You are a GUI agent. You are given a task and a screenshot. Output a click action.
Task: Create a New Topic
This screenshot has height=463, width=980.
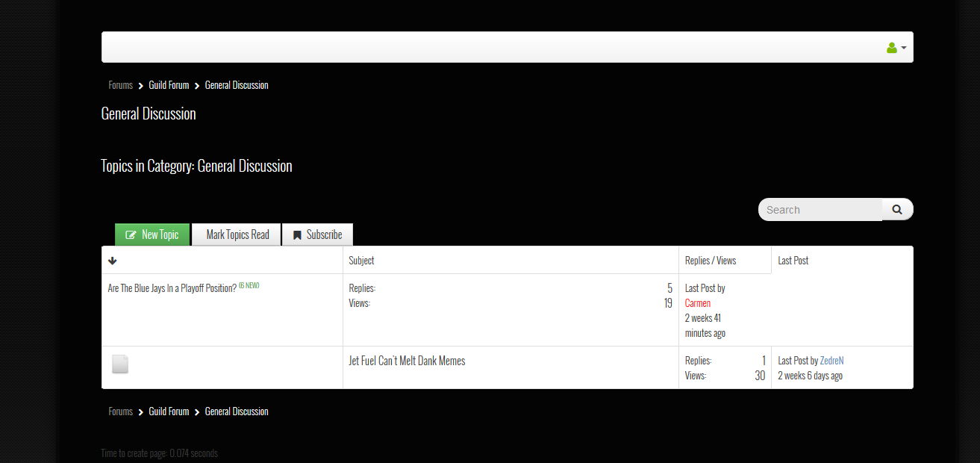click(x=152, y=234)
